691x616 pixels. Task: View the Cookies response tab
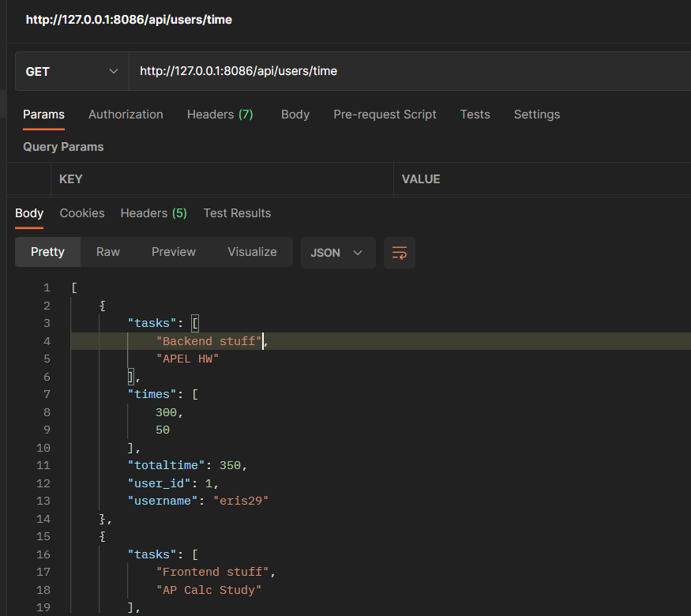(x=81, y=212)
